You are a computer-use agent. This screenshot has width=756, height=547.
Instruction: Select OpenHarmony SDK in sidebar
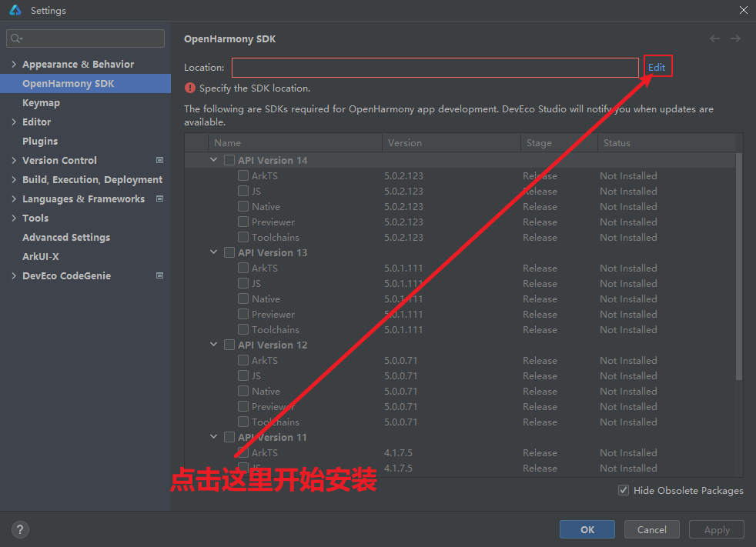[85, 83]
